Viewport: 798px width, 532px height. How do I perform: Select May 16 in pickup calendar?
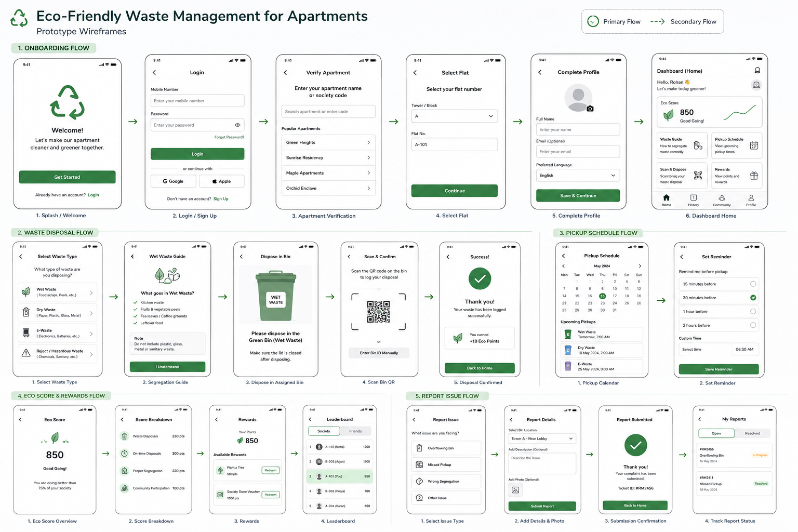coord(602,296)
